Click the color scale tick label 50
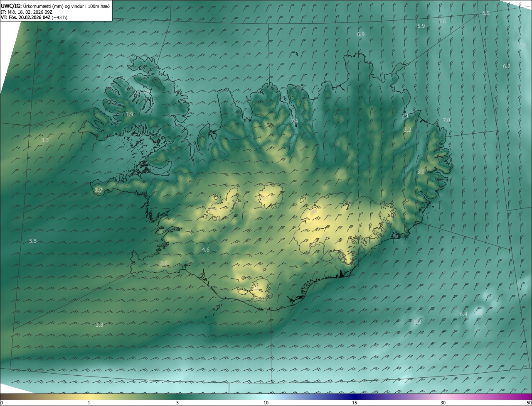 pos(529,403)
